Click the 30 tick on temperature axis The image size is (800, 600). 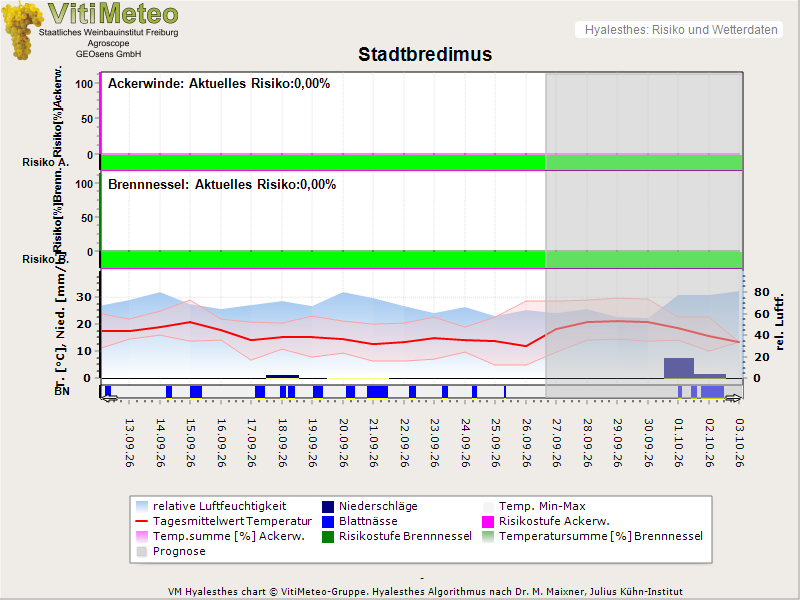[x=84, y=297]
